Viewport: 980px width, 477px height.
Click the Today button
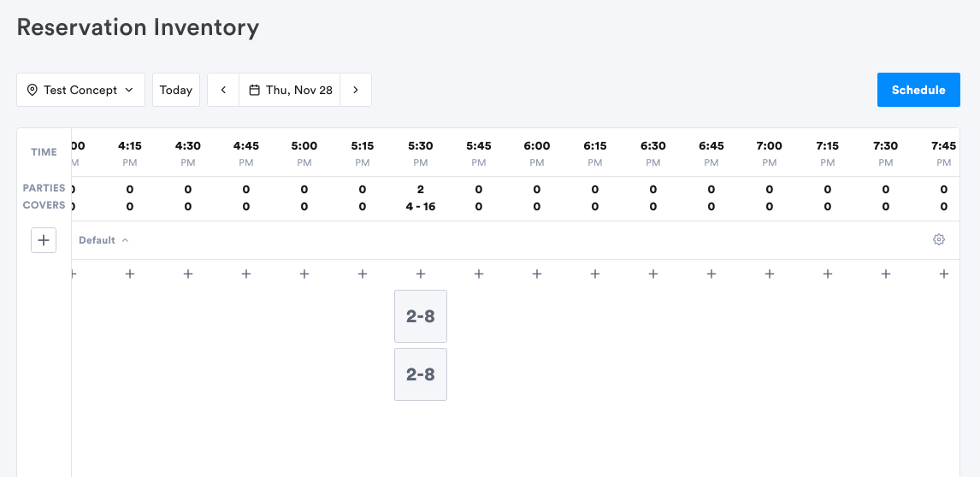[176, 90]
